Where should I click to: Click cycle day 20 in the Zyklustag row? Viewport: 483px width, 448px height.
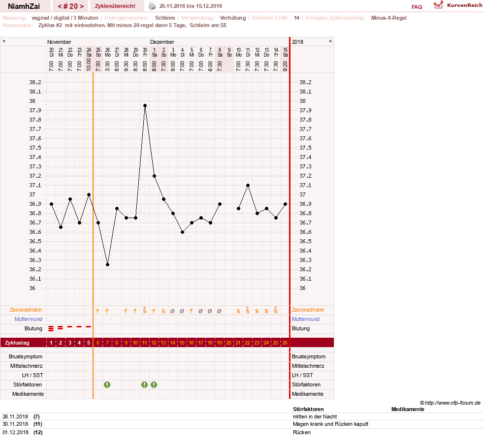tap(228, 343)
